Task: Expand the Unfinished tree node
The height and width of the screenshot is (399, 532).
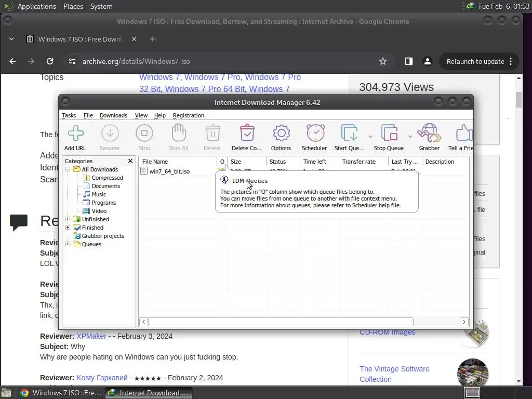Action: tap(68, 219)
